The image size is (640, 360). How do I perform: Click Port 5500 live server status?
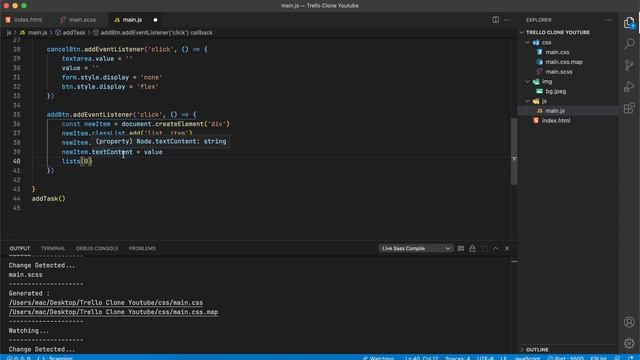566,358
